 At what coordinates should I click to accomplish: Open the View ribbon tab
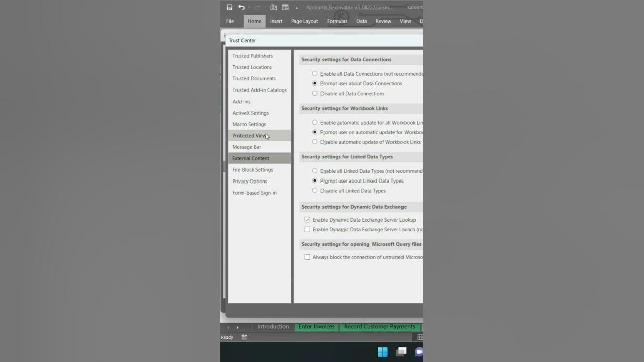tap(406, 21)
